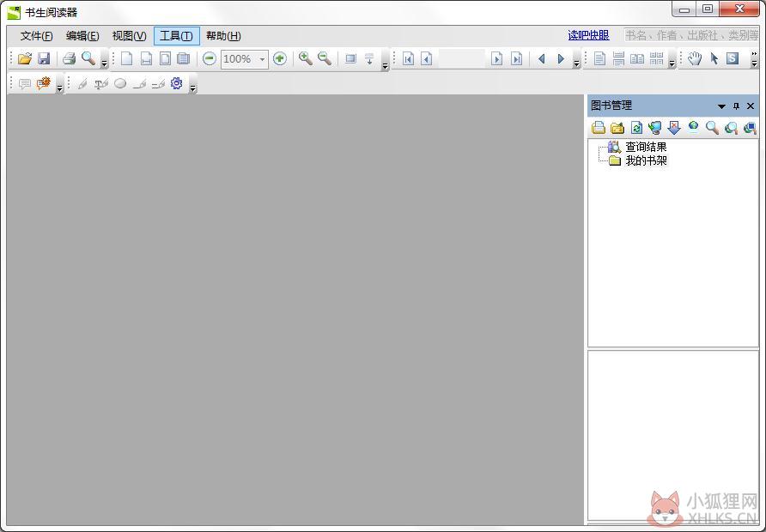Screen dimensions: 766x532
Task: Click the Refresh icon in the 图书管理 panel
Action: coord(636,128)
